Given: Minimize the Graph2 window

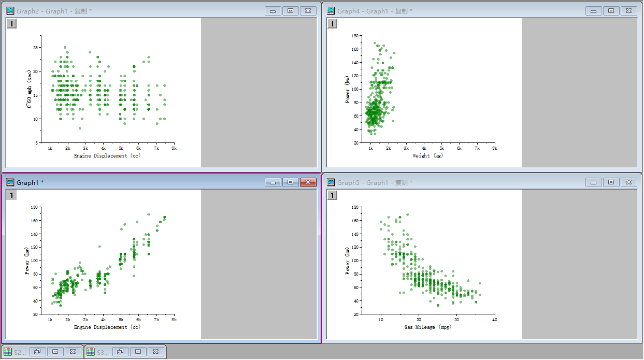Looking at the screenshot, I should (273, 11).
